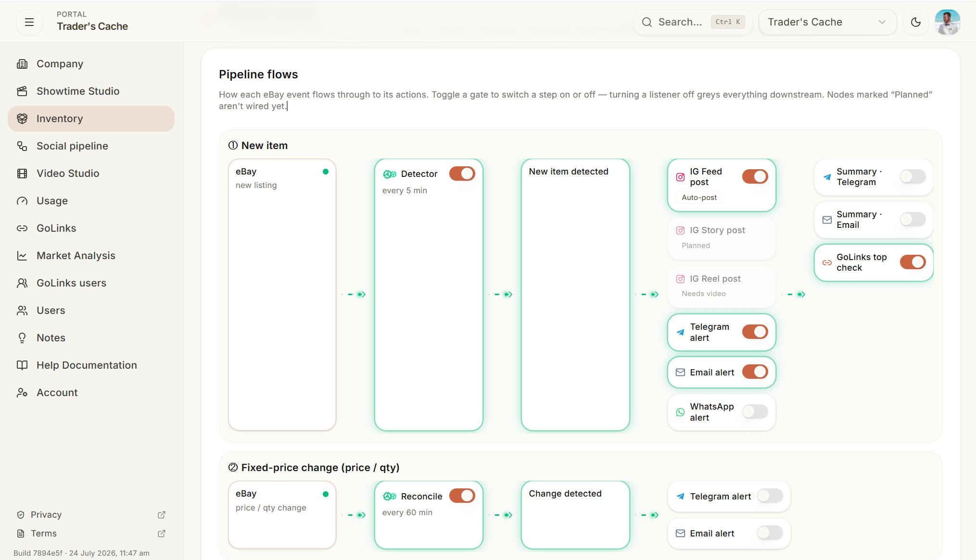The image size is (976, 560).
Task: Click the 'every 60 min' Reconcile interval
Action: 407,512
